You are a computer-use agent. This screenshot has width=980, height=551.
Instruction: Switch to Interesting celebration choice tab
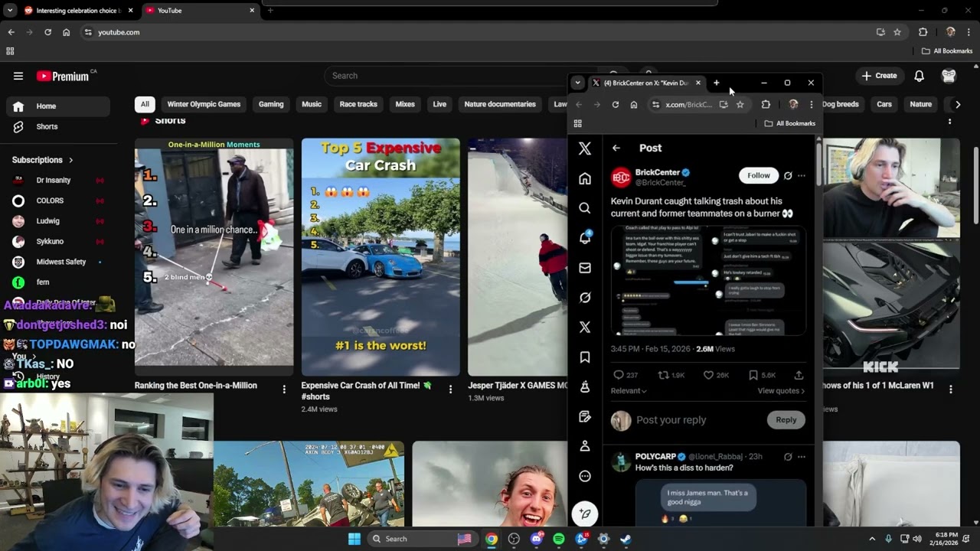pyautogui.click(x=77, y=11)
